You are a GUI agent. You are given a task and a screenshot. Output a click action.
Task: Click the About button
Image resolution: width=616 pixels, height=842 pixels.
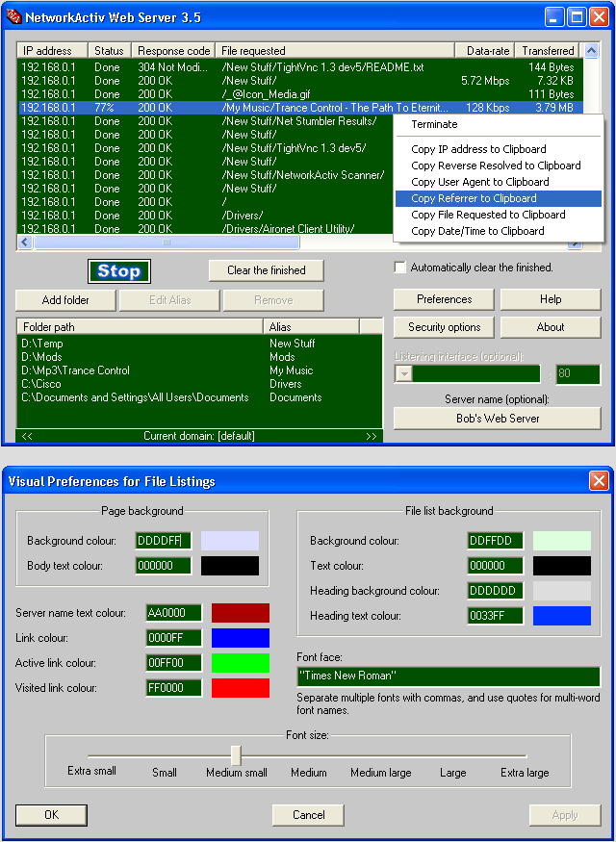[x=551, y=327]
